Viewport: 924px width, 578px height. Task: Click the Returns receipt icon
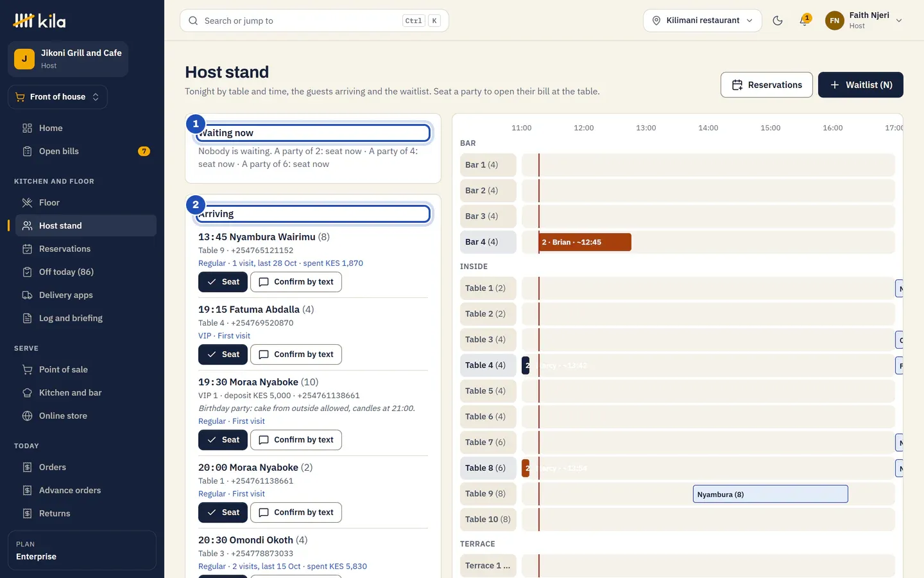27,513
